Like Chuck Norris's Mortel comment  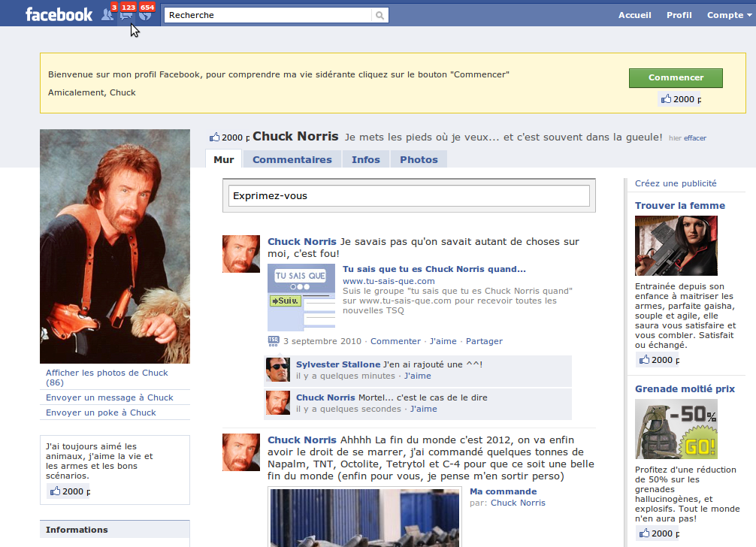click(x=423, y=409)
